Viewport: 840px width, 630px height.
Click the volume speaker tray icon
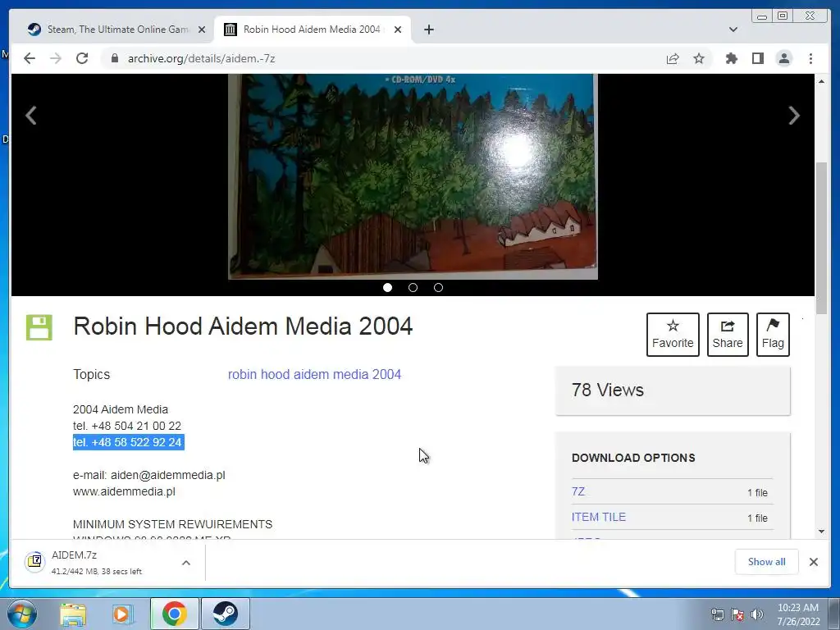756,614
